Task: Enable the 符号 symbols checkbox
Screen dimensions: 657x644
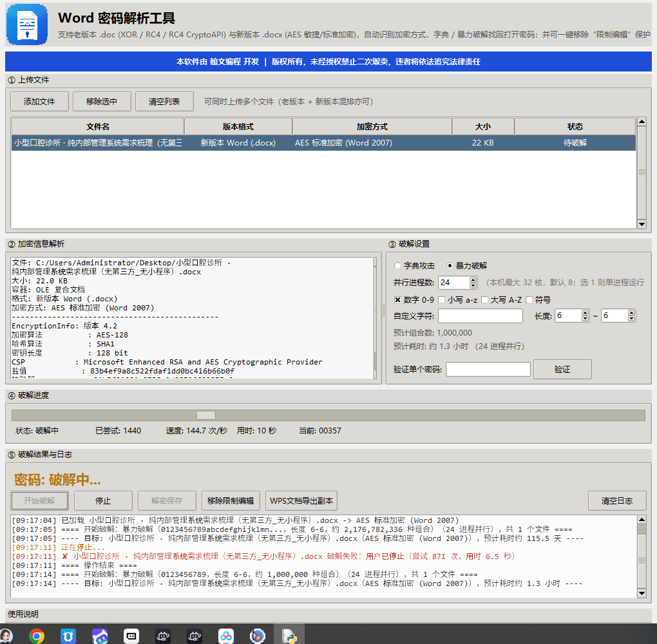Action: tap(529, 299)
